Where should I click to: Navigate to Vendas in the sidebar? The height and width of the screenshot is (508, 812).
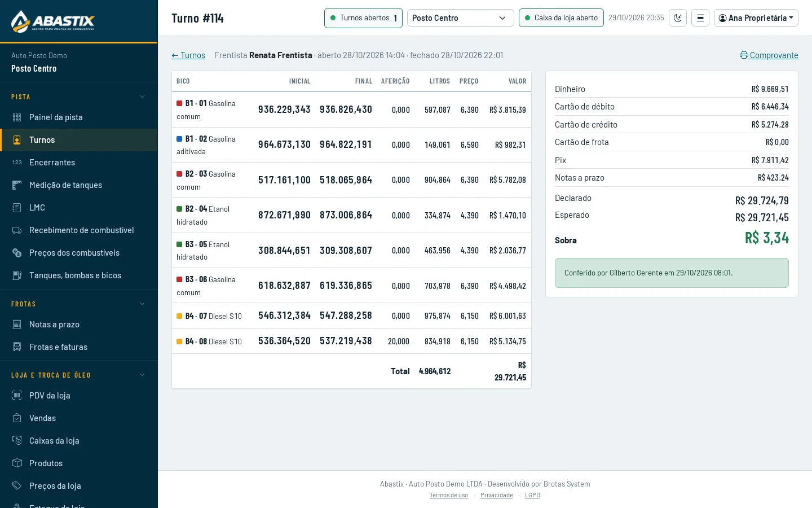(79, 418)
